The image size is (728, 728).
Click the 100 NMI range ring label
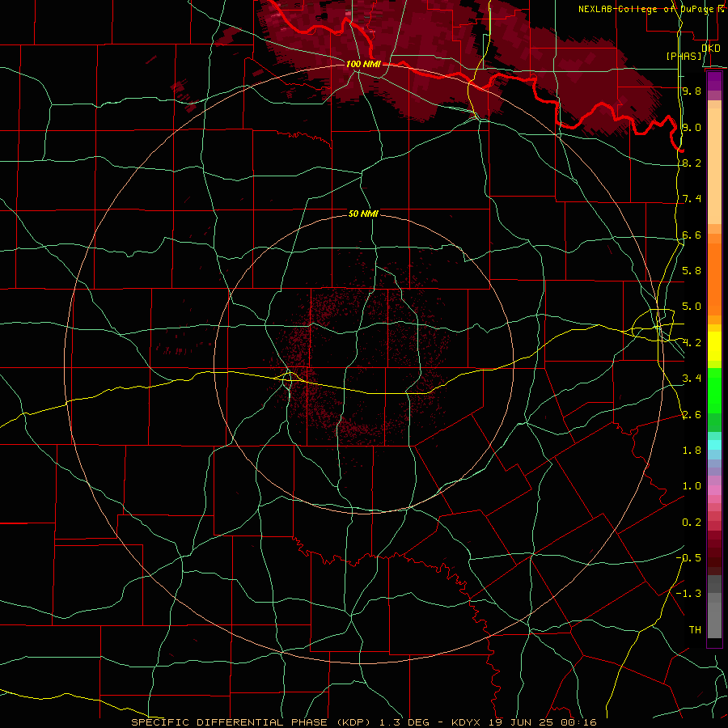(363, 64)
